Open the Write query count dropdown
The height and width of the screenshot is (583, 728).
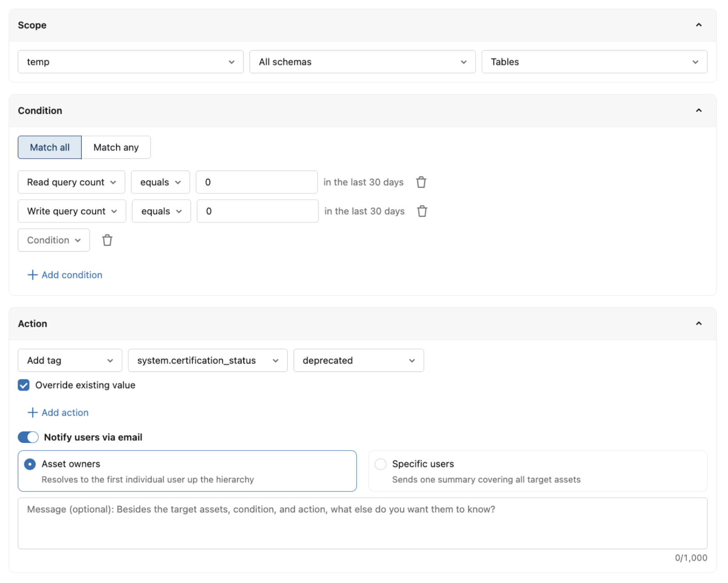click(x=72, y=211)
